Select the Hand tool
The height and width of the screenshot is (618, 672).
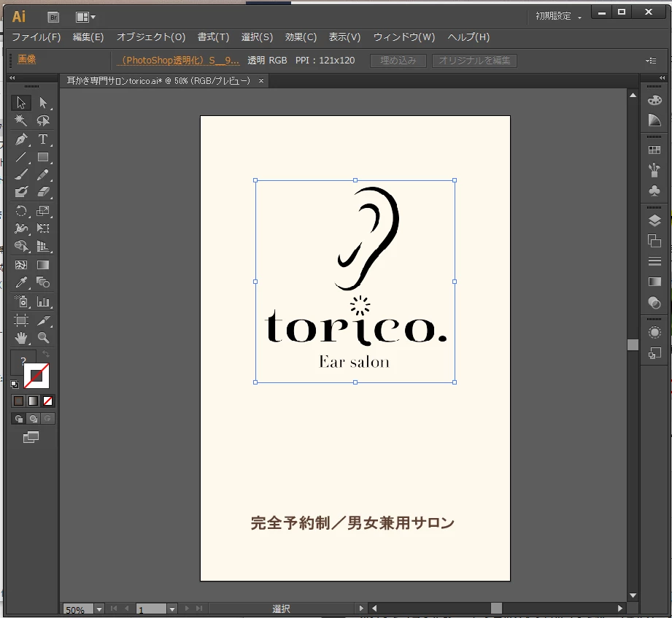click(21, 338)
